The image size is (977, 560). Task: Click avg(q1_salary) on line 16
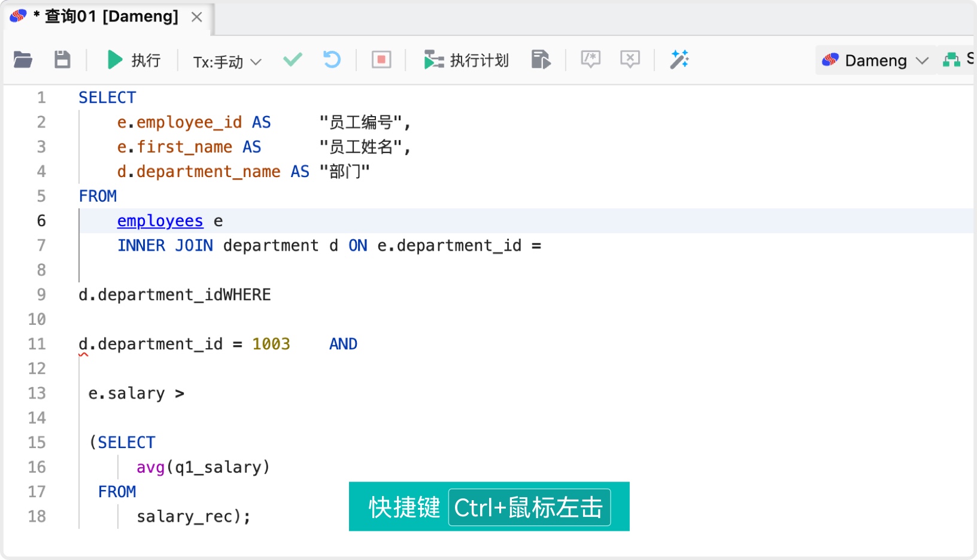coord(203,467)
